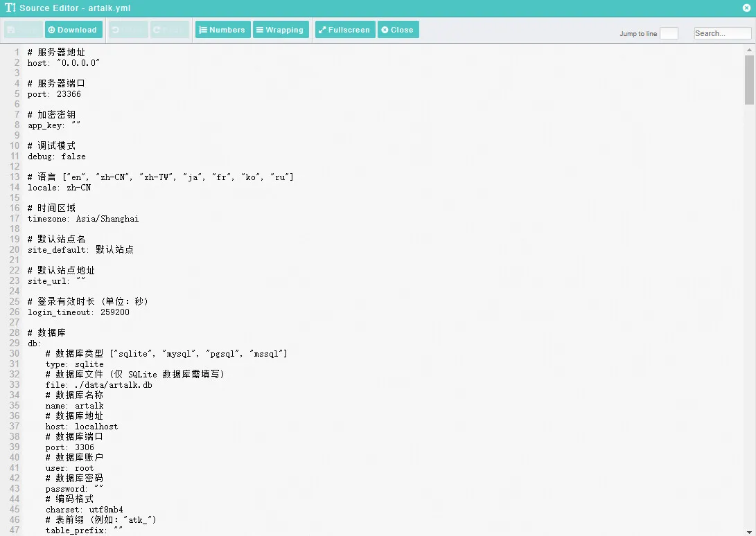Close the Source Editor via title bar X
756x536 pixels.
[x=746, y=8]
